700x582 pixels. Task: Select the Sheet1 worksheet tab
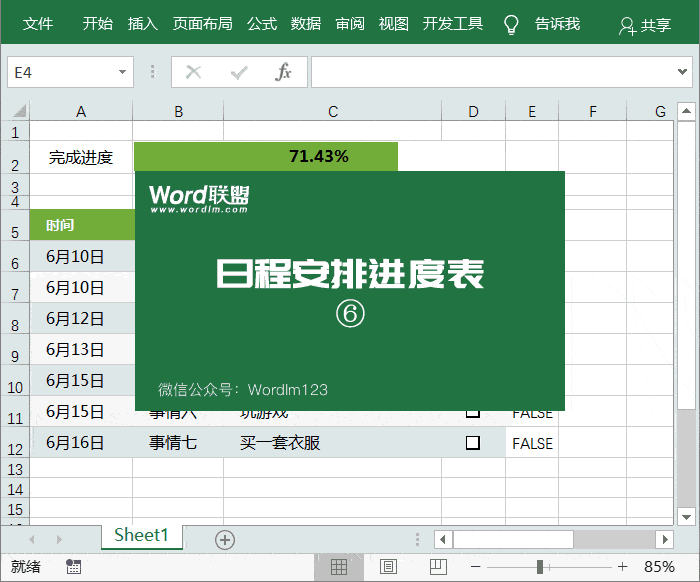pyautogui.click(x=141, y=535)
